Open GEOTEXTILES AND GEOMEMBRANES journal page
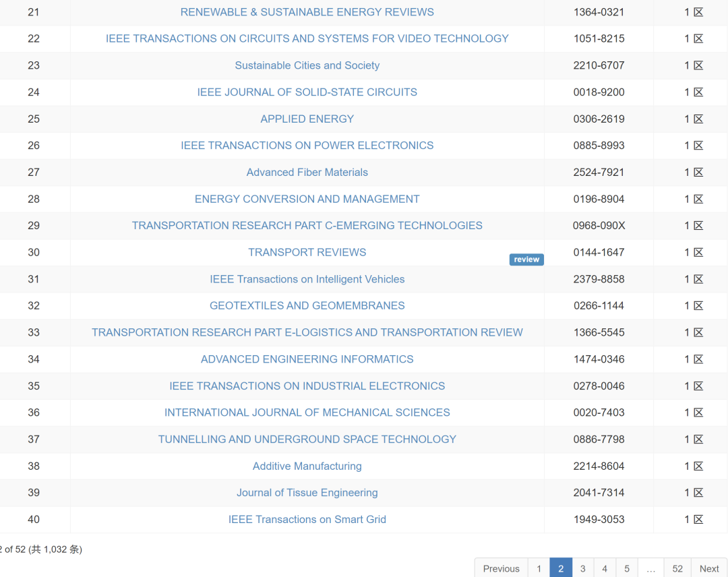The width and height of the screenshot is (728, 577). tap(307, 305)
